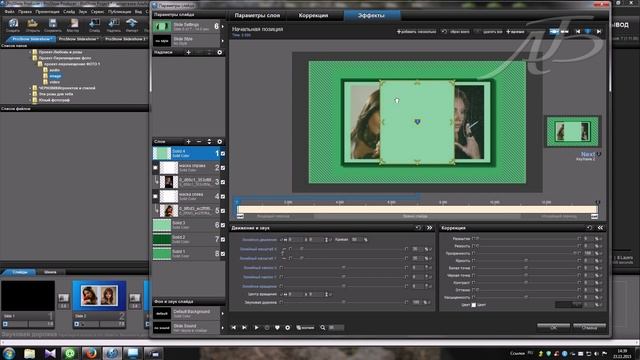Viewport: 640px width, 360px height.
Task: Toggle visibility checkbox of layer 2 маска справа
Action: 223,168
